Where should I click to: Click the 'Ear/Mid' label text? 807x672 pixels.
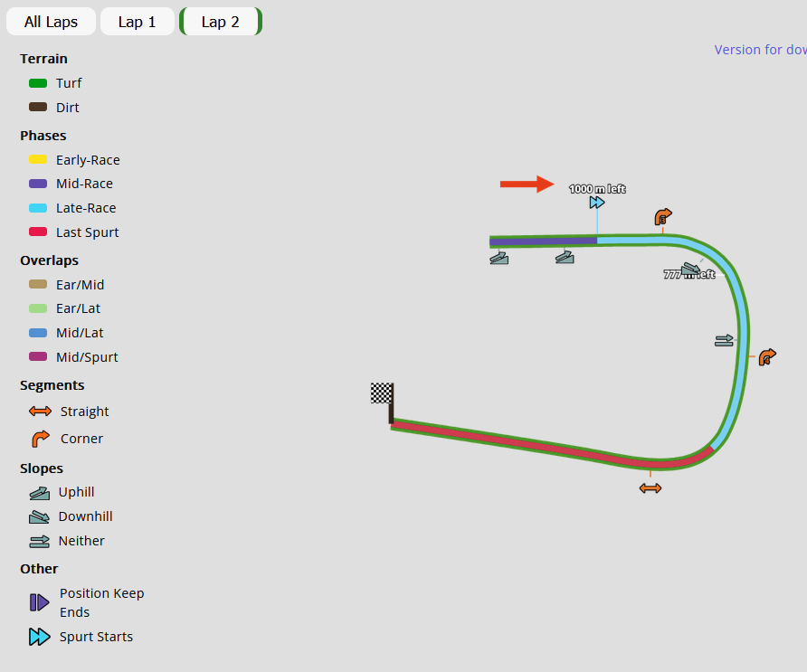point(81,285)
